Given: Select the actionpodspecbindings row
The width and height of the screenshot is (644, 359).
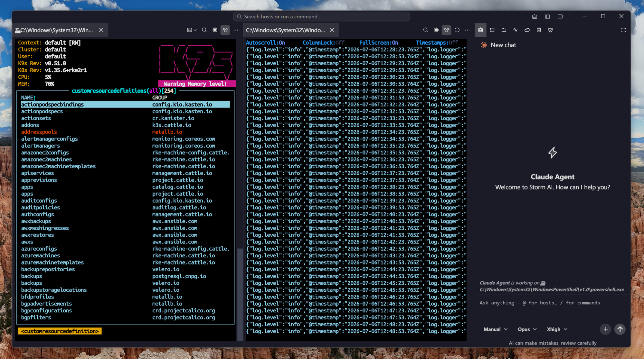Looking at the screenshot, I should tap(125, 104).
